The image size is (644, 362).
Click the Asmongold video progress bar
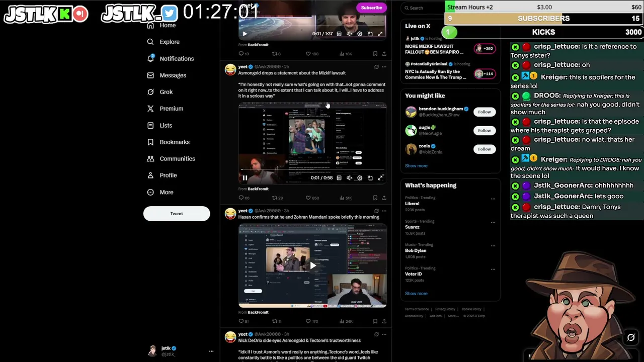[x=312, y=170]
